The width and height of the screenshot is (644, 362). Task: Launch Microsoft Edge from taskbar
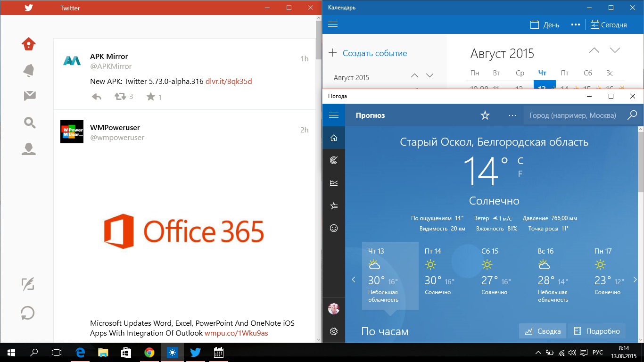[x=80, y=352]
